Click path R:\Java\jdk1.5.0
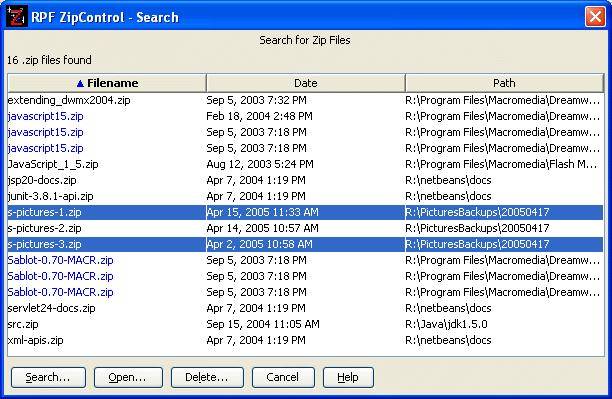612x399 pixels. pos(447,324)
